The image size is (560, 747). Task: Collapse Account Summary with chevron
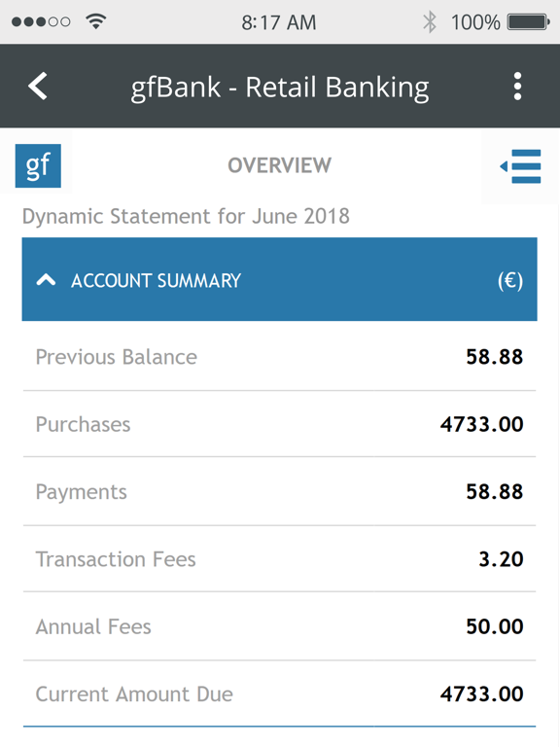46,280
